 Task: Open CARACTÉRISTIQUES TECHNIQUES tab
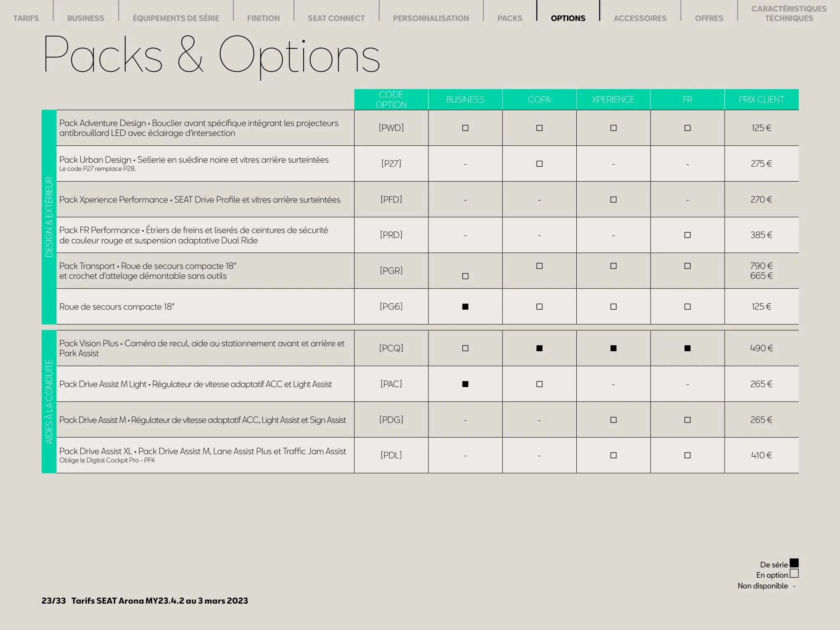tap(789, 14)
